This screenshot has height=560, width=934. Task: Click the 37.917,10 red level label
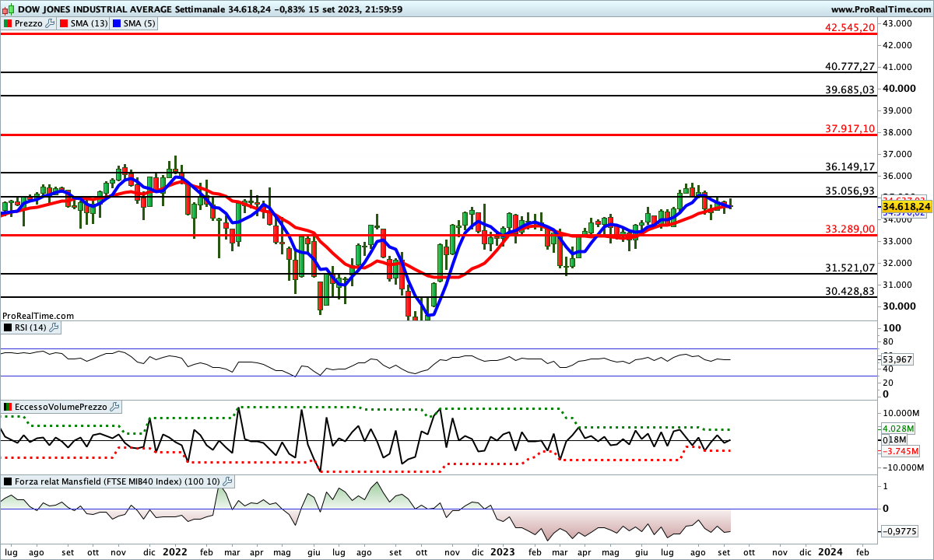[x=850, y=128]
